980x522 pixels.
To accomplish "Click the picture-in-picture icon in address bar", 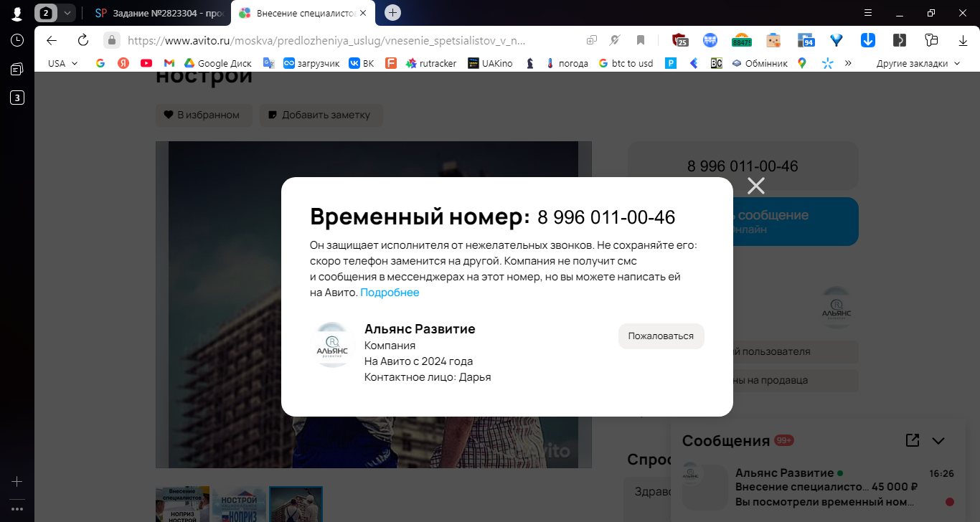I will coord(592,40).
